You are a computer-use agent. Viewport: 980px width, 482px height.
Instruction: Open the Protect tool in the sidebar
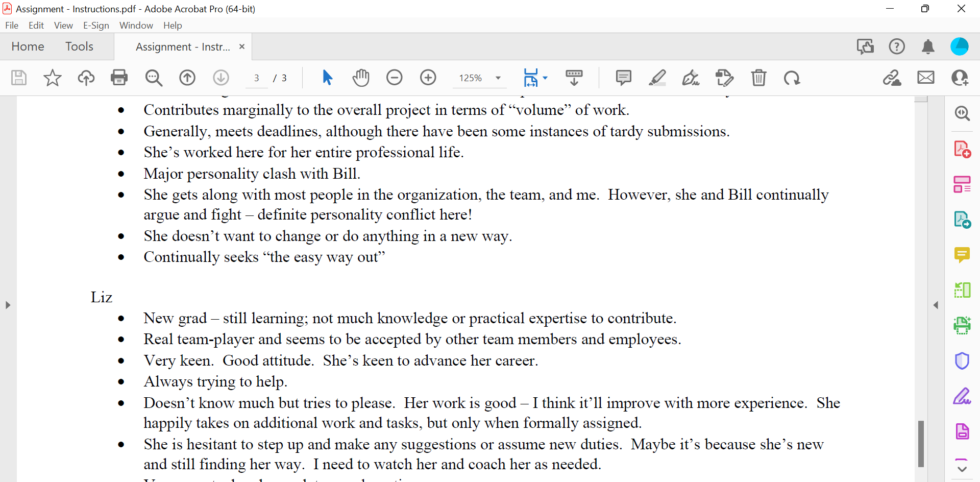(x=963, y=361)
